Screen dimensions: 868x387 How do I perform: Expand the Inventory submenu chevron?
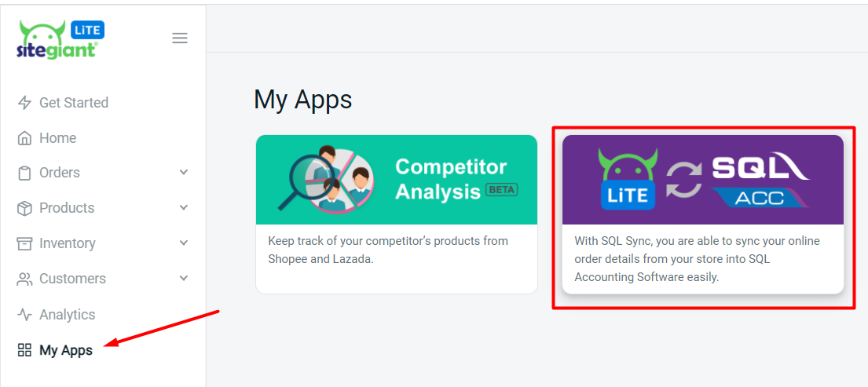[x=184, y=243]
